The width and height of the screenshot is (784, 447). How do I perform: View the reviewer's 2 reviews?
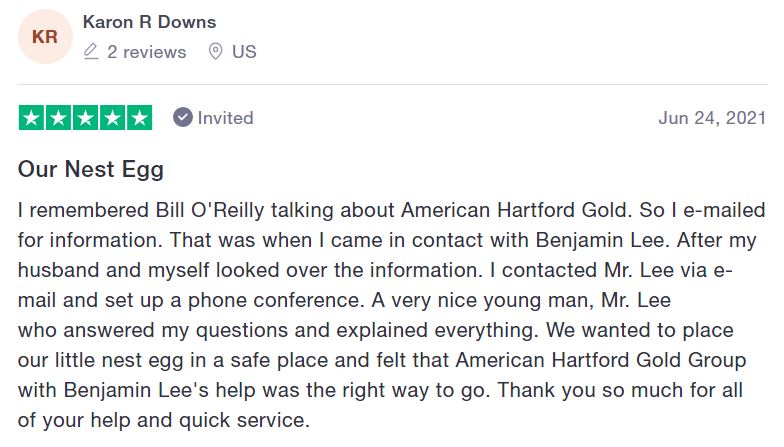(146, 51)
